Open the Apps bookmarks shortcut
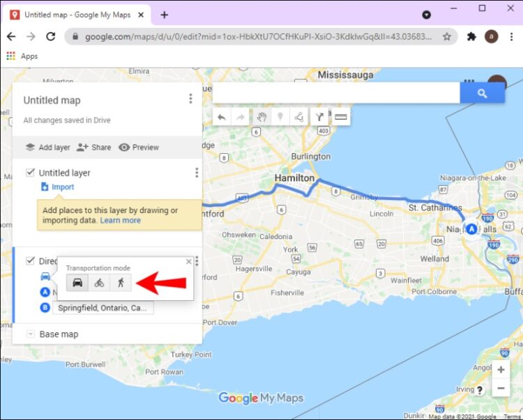The width and height of the screenshot is (523, 420). (x=22, y=56)
